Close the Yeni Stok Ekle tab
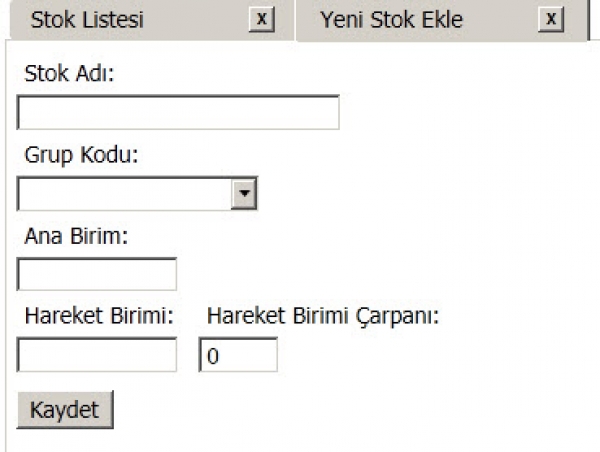The height and width of the screenshot is (452, 600). tap(551, 19)
